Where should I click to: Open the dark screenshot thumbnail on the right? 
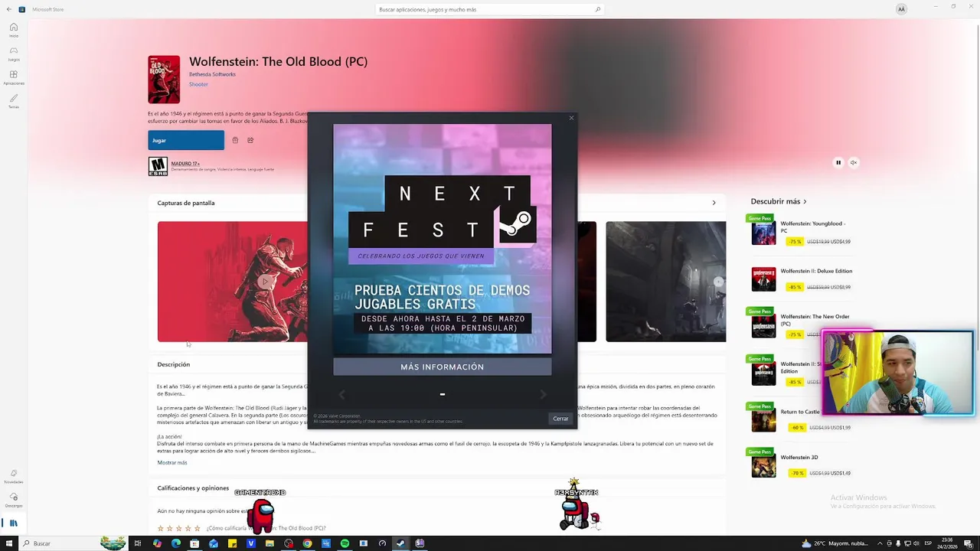coord(666,282)
